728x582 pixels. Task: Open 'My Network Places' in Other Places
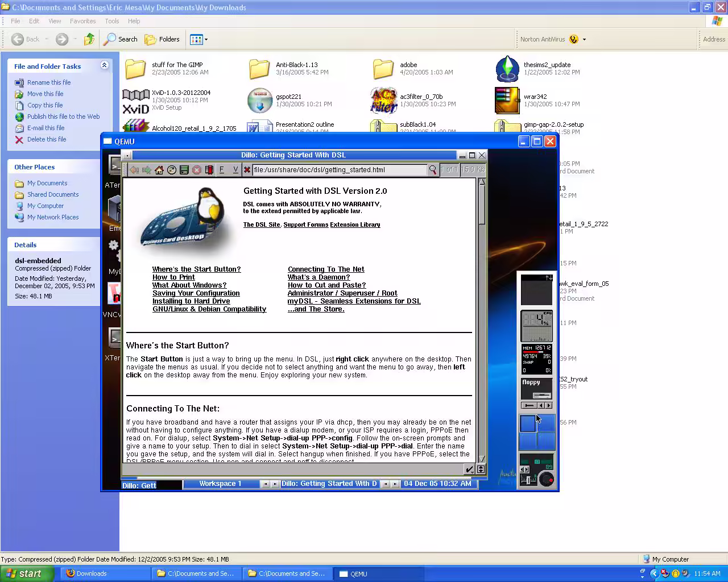(53, 217)
